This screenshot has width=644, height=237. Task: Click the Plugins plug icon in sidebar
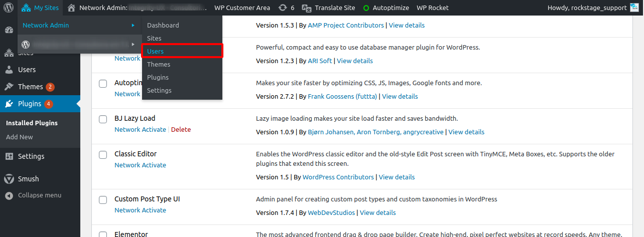9,104
